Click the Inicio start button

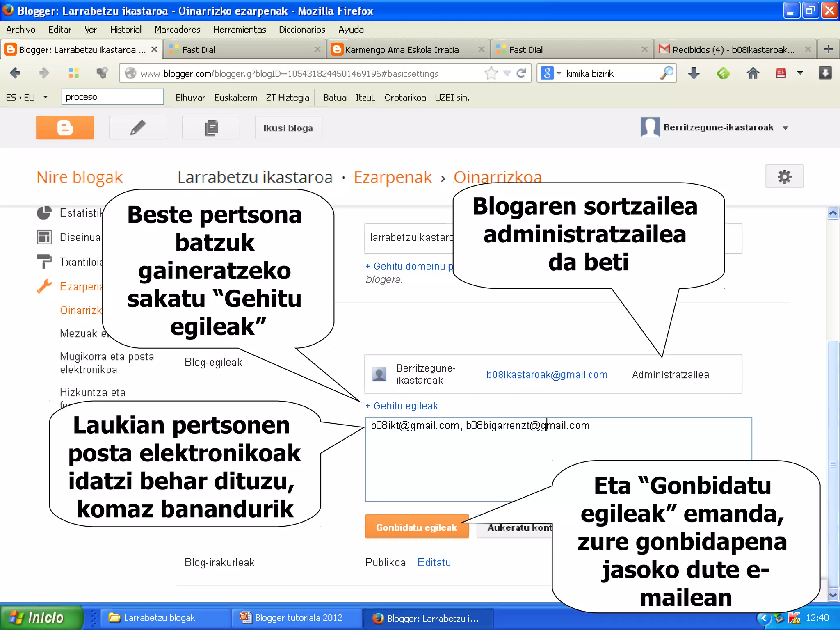[41, 617]
